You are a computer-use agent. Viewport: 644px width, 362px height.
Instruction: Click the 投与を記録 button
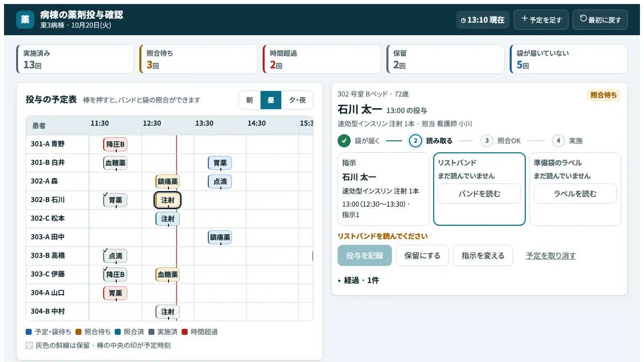(365, 255)
